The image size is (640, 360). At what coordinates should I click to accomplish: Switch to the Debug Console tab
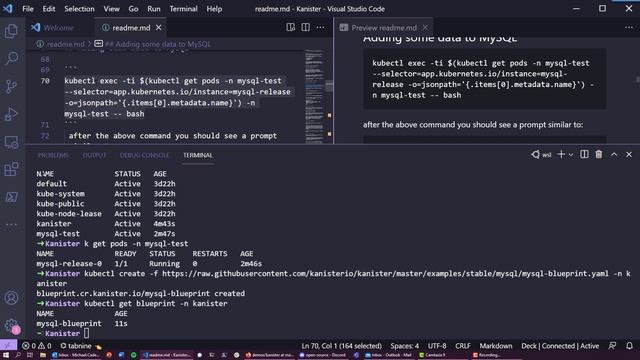tap(144, 155)
